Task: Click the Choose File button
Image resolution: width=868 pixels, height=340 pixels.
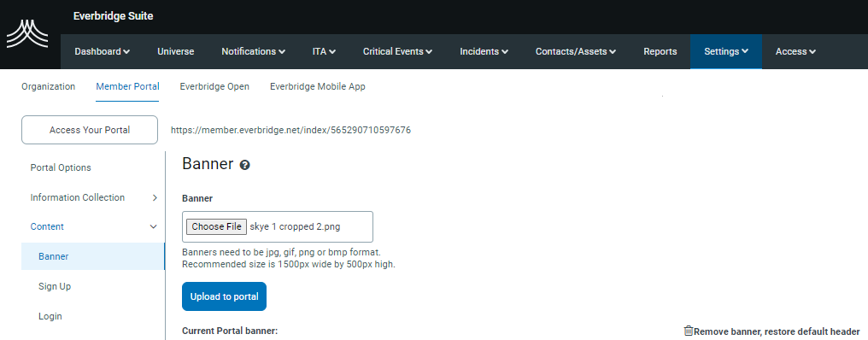Action: pos(216,226)
